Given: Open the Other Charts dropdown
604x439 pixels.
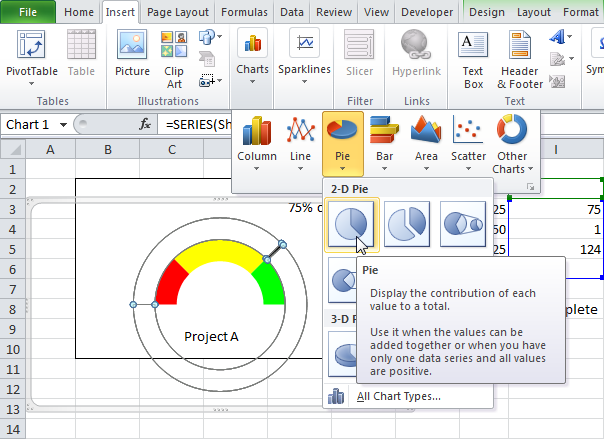Looking at the screenshot, I should coord(512,140).
